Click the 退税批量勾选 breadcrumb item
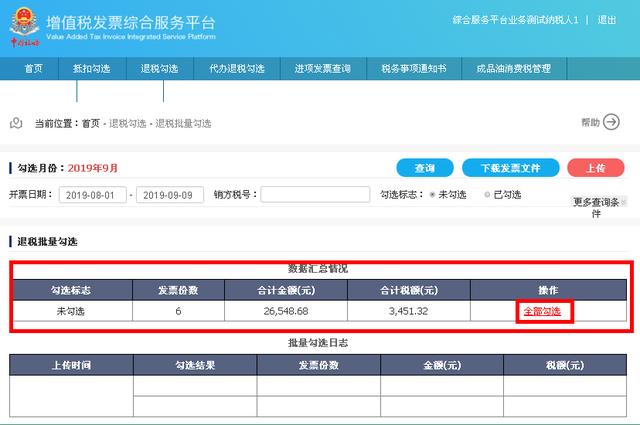640x425 pixels. coord(183,123)
